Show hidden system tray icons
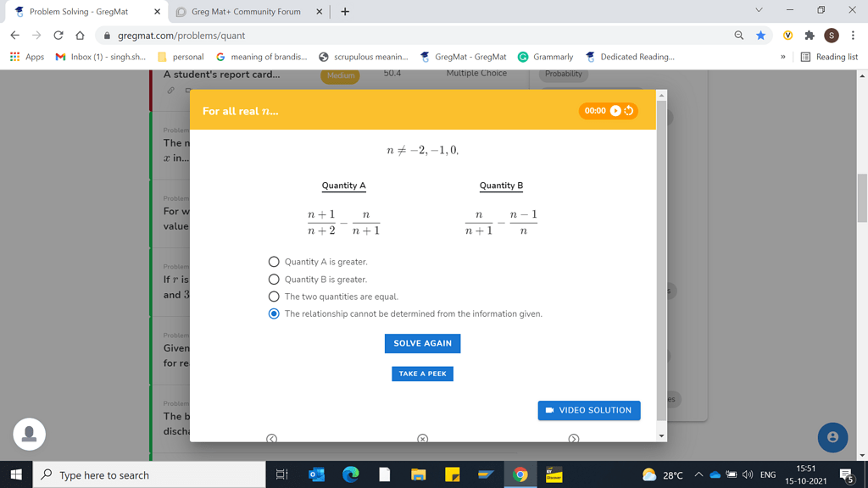This screenshot has width=868, height=488. pos(698,474)
